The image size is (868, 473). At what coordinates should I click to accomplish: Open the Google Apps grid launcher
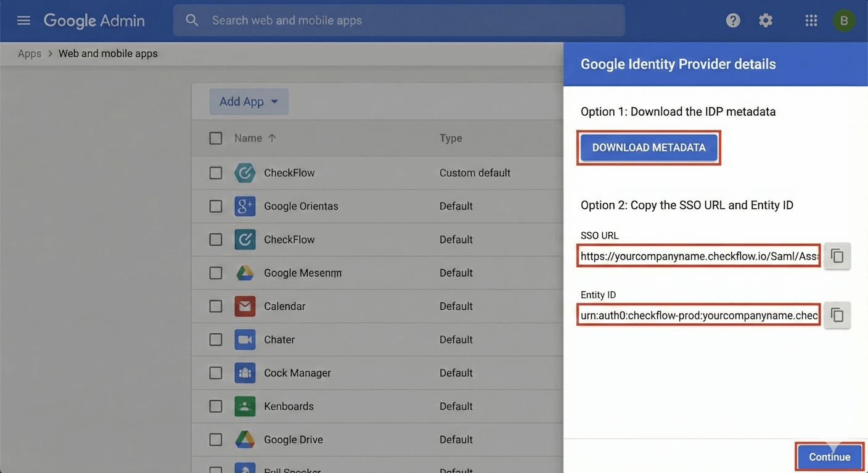coord(811,20)
